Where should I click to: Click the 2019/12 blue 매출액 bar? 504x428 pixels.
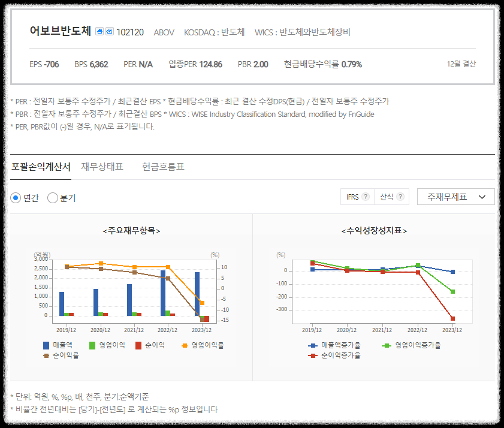click(x=62, y=304)
